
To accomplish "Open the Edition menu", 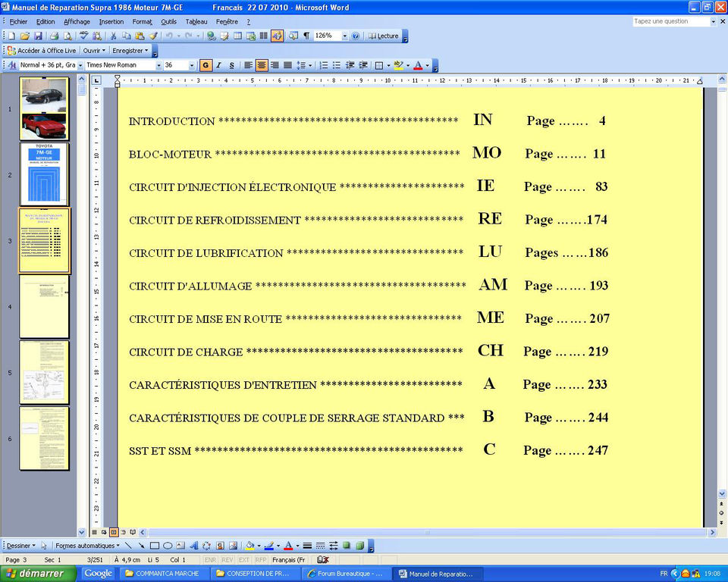I will point(45,21).
